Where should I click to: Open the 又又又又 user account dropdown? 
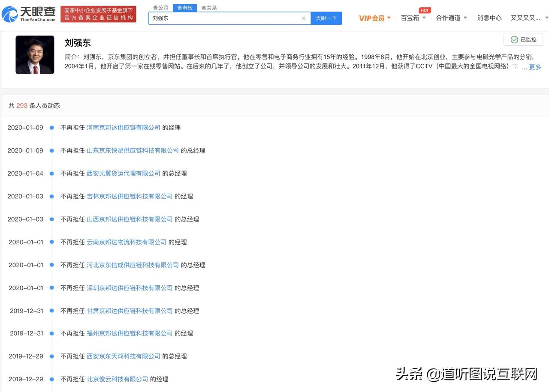point(530,18)
